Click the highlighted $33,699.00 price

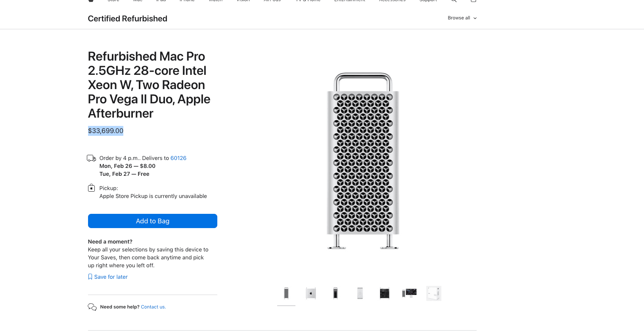105,131
